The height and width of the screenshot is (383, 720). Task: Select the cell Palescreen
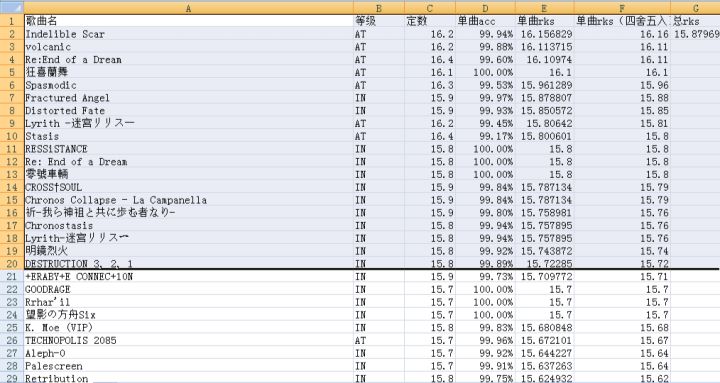click(x=188, y=366)
